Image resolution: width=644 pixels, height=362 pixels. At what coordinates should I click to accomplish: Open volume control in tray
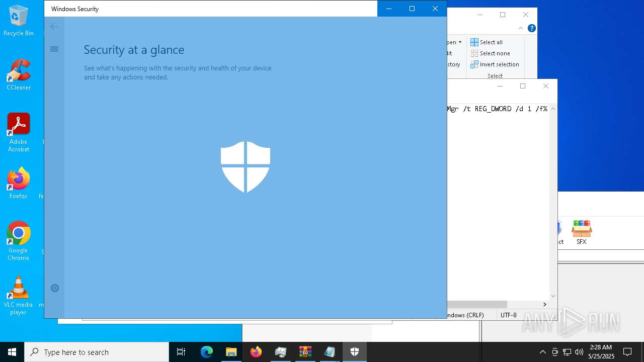(x=579, y=352)
